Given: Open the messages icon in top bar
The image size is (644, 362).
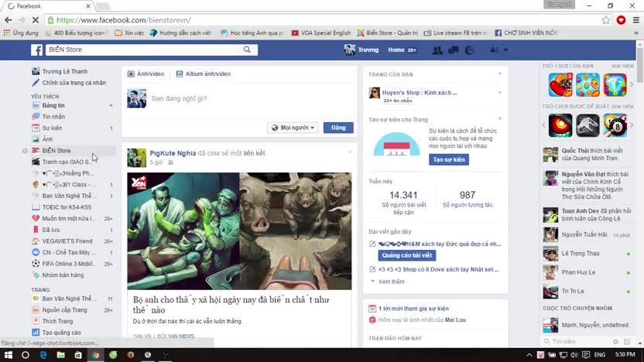Looking at the screenshot, I should (454, 50).
